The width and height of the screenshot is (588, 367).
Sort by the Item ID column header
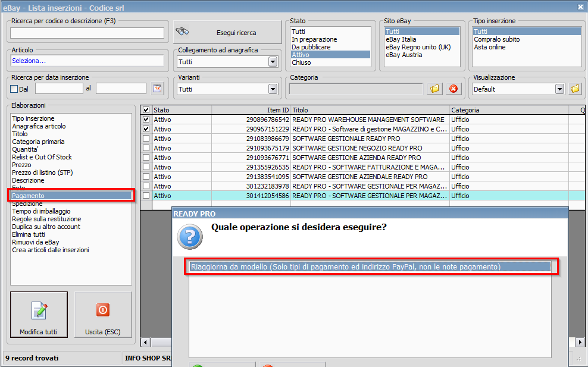tap(251, 110)
